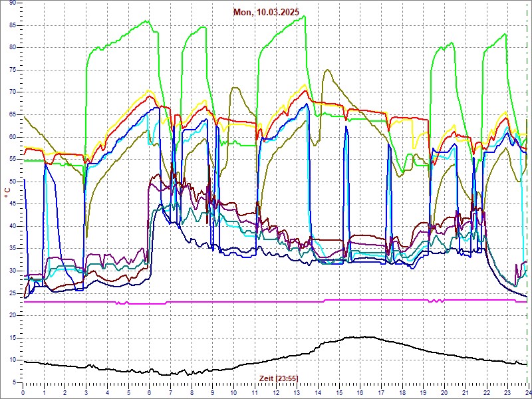The image size is (532, 399).
Task: Select hour 15 on time axis
Action: 338,392
